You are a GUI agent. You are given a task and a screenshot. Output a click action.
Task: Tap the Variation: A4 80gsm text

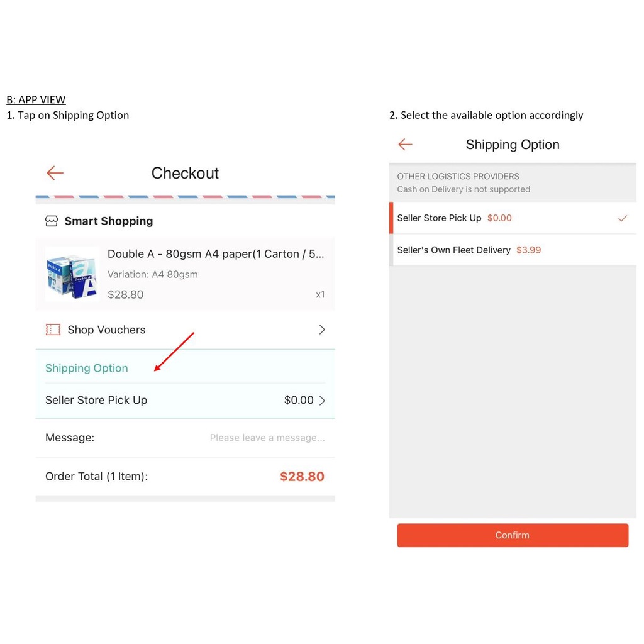tap(153, 274)
